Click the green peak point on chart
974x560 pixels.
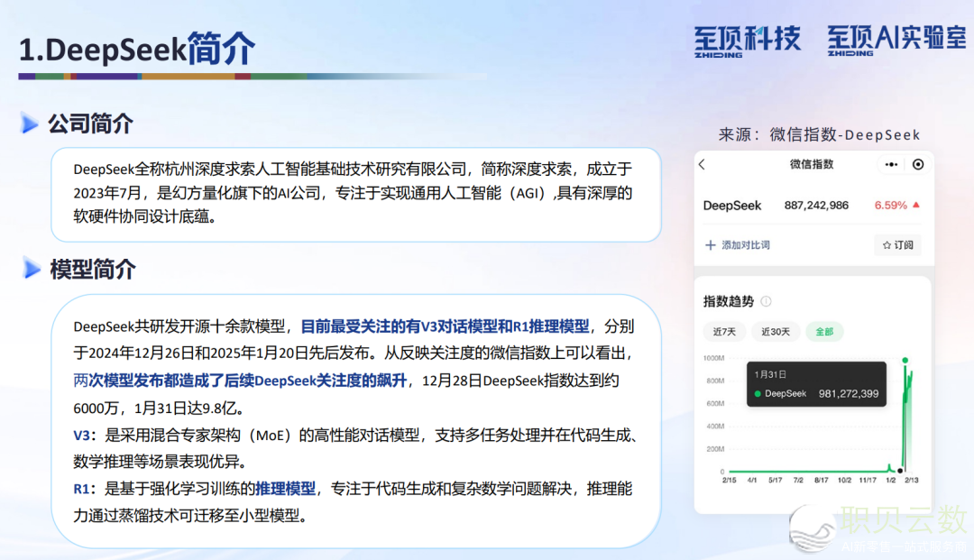905,360
